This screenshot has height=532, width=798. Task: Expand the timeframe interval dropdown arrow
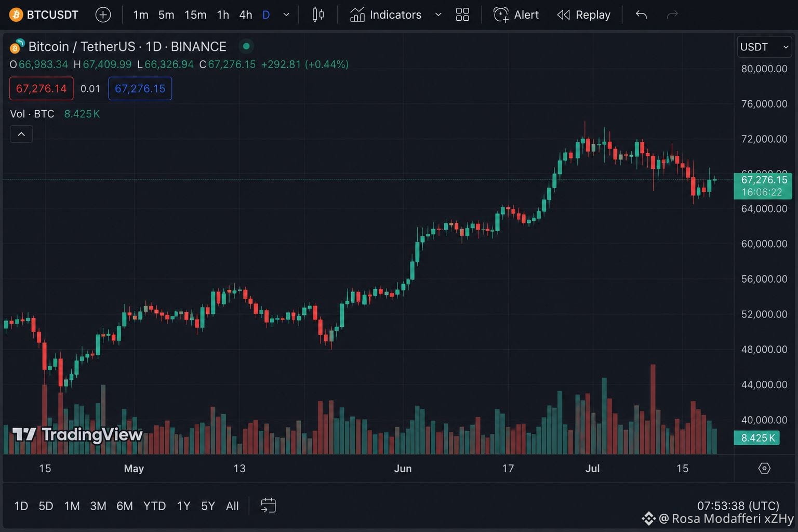point(286,15)
